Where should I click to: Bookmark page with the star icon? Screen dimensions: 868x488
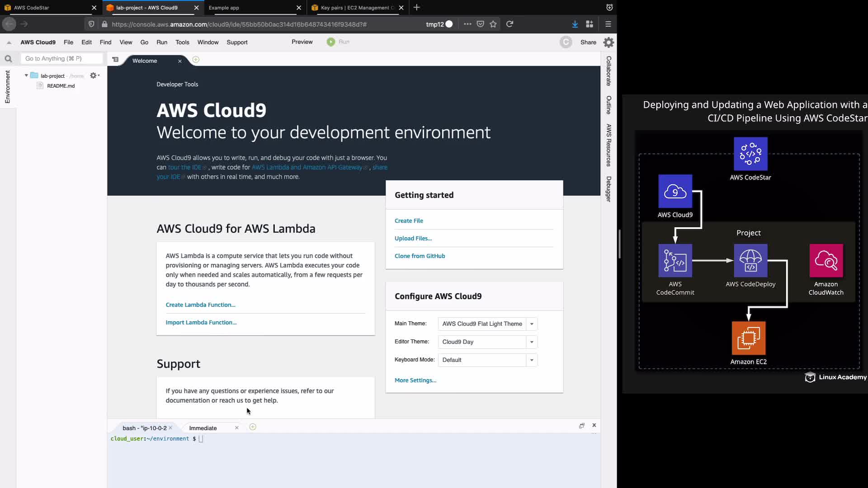click(x=493, y=24)
